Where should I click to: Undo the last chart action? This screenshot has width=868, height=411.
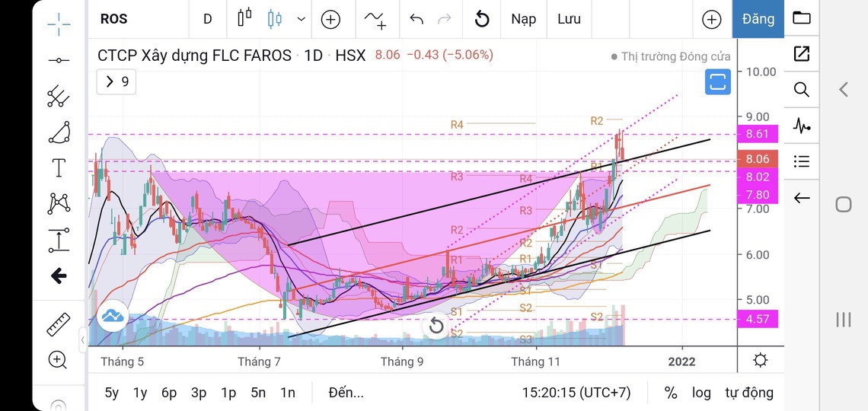tap(416, 20)
